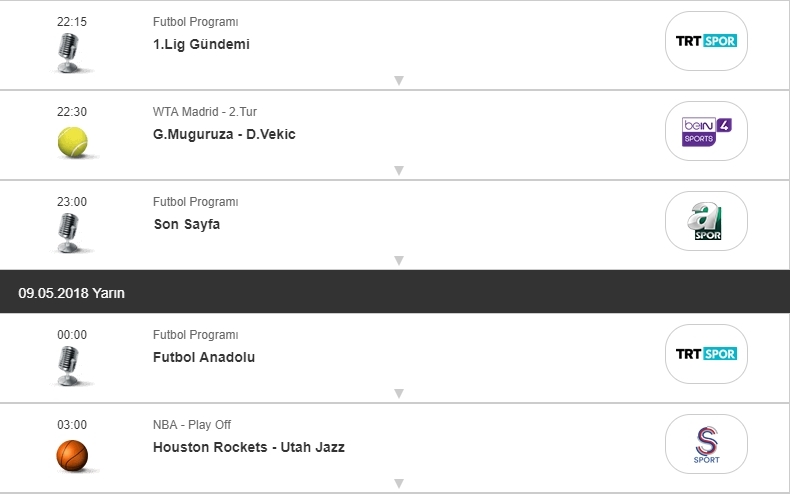Expand details arrow under 1.Lig Gündemi
Viewport: 790px width, 494px height.
398,80
